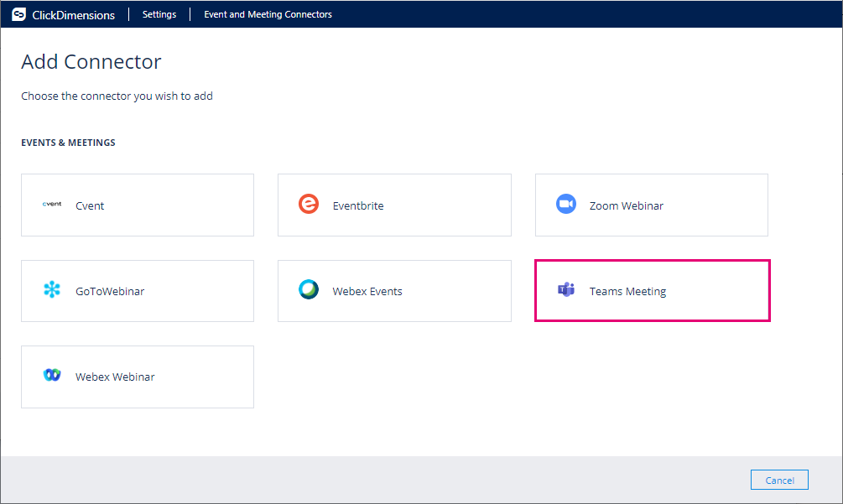Click the GoToWebinar flower icon
This screenshot has height=504, width=843.
(52, 289)
